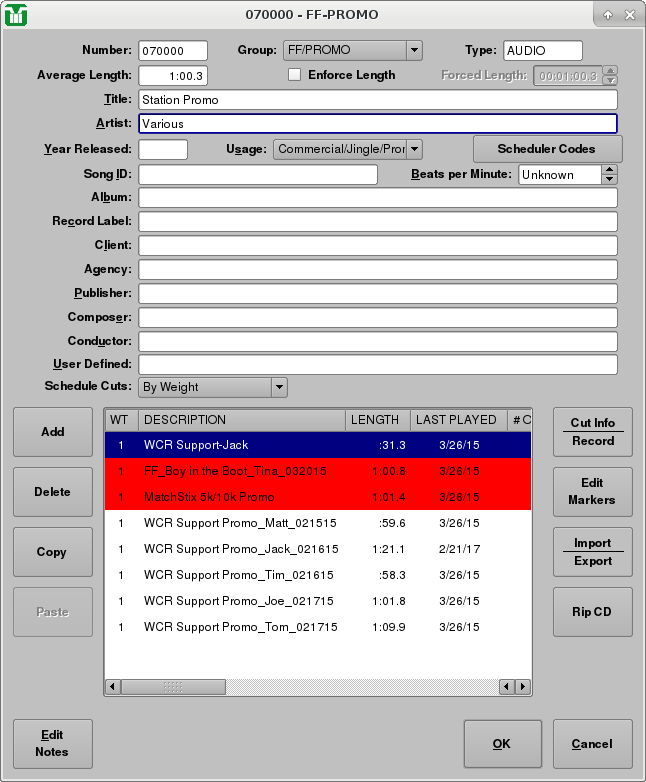Increase Beats per Minute with up arrow
The image size is (646, 782).
[x=609, y=169]
